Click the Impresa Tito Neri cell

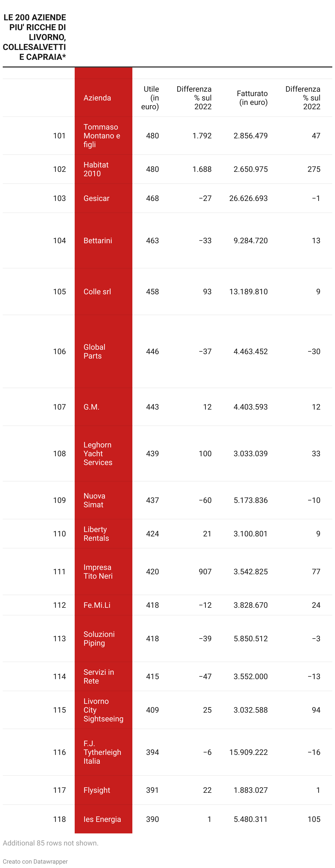click(104, 572)
